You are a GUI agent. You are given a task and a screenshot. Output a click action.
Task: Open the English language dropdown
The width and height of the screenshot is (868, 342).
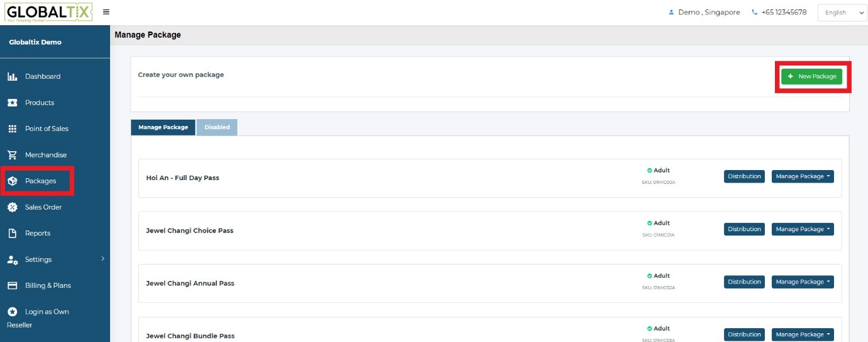[x=842, y=13]
